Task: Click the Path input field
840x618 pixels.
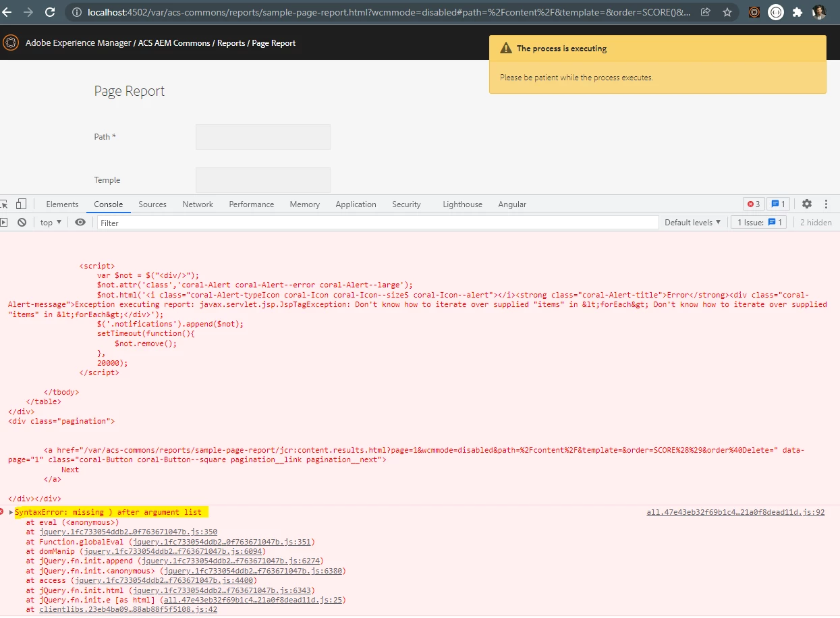Action: [x=262, y=136]
